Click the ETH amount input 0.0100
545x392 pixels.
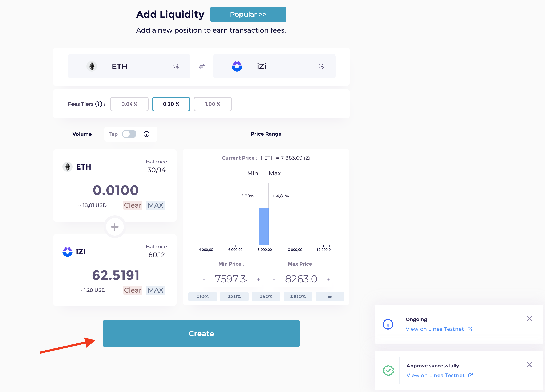(x=116, y=190)
